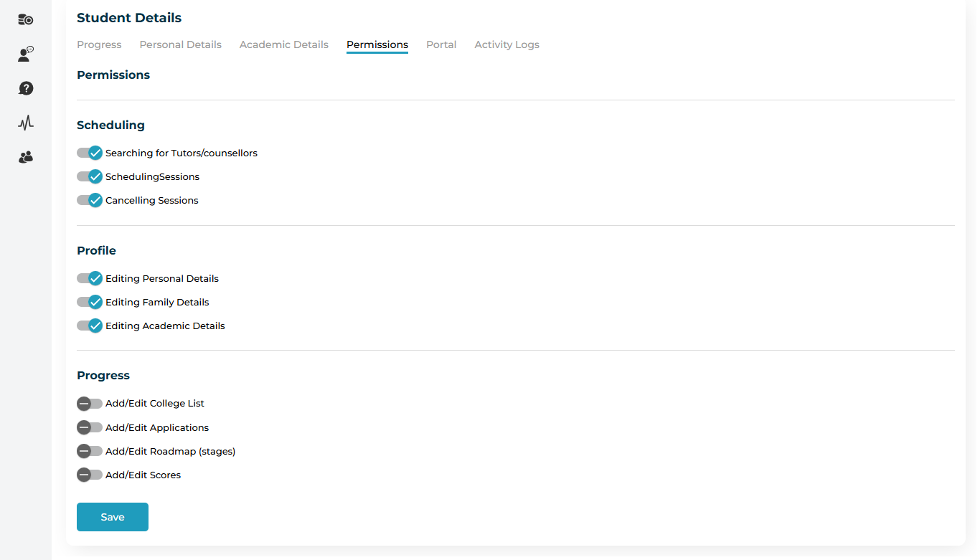Image resolution: width=980 pixels, height=560 pixels.
Task: Click the activity pulse icon in sidebar
Action: click(x=26, y=123)
